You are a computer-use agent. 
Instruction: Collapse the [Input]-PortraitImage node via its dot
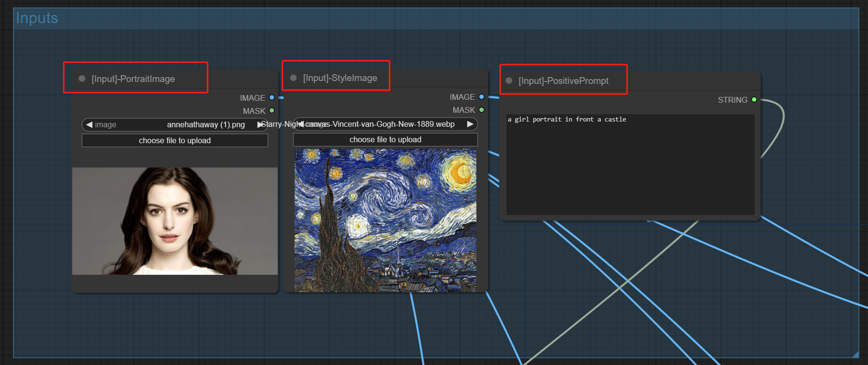click(82, 79)
